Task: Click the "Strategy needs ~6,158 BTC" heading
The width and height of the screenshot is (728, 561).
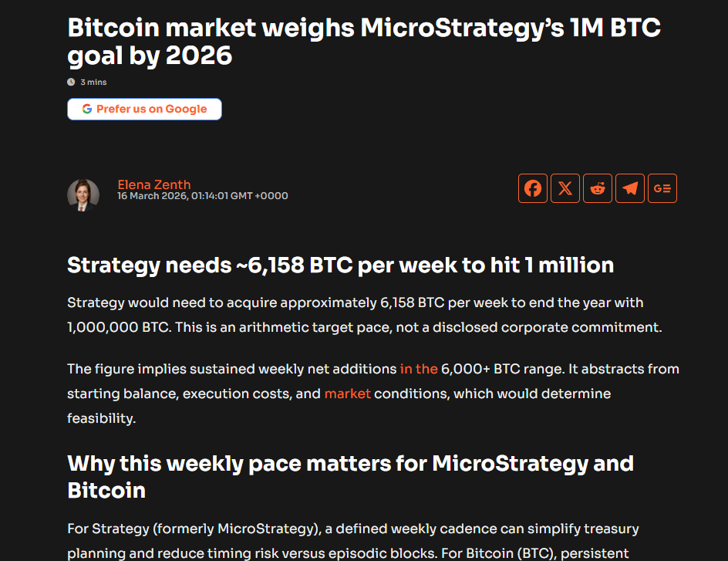Action: [x=340, y=265]
